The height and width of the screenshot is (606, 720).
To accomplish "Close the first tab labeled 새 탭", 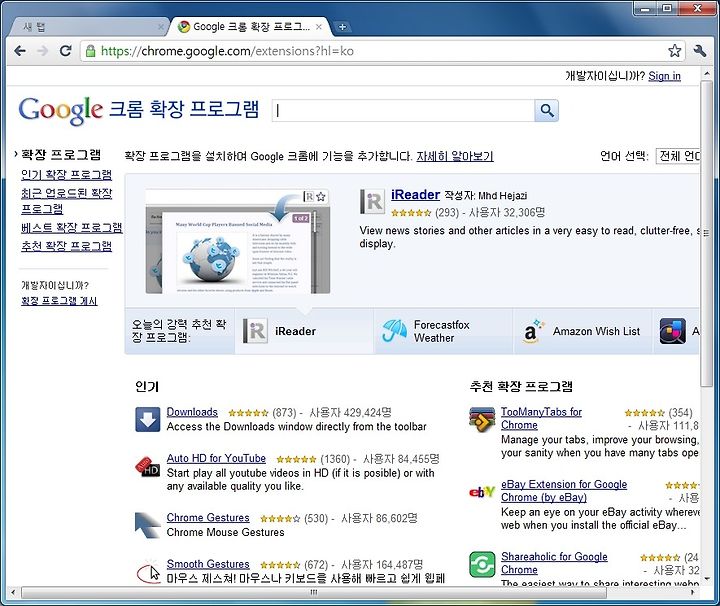I will pyautogui.click(x=161, y=27).
